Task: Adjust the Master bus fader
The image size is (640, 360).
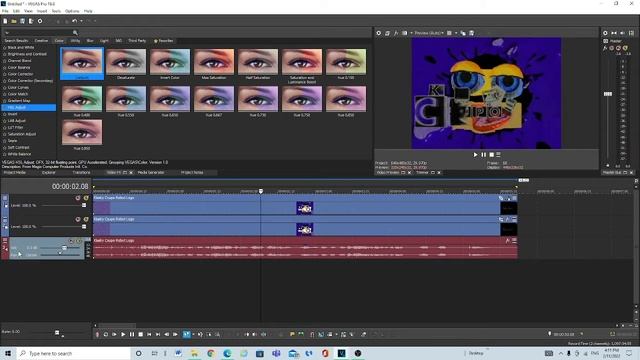Action: [x=608, y=94]
